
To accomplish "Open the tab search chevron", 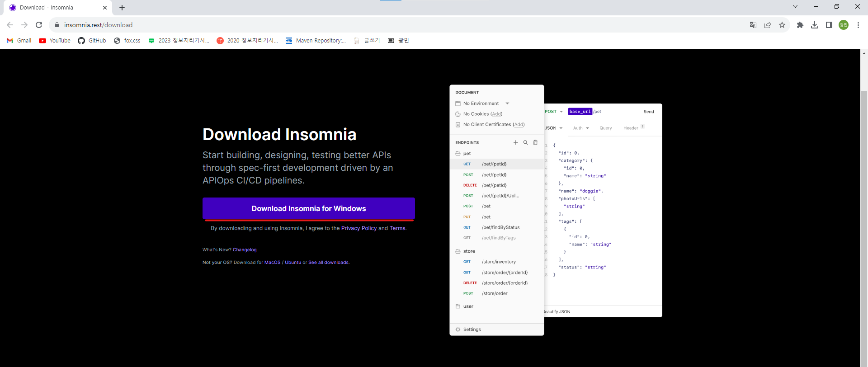I will point(795,6).
